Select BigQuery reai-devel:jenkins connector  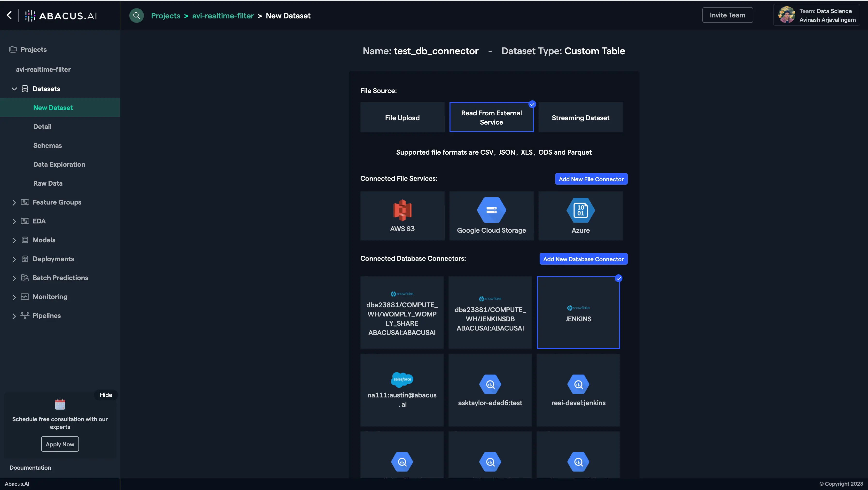[x=578, y=390]
